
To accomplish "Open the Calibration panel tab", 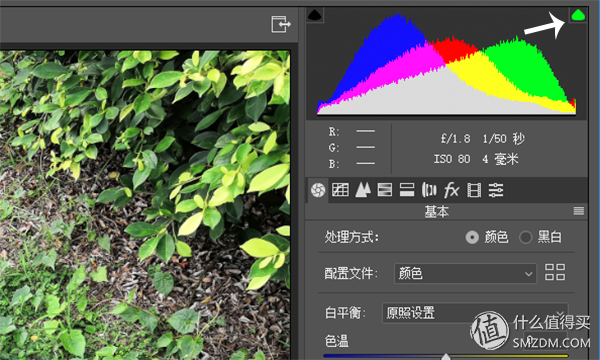I will pos(474,190).
